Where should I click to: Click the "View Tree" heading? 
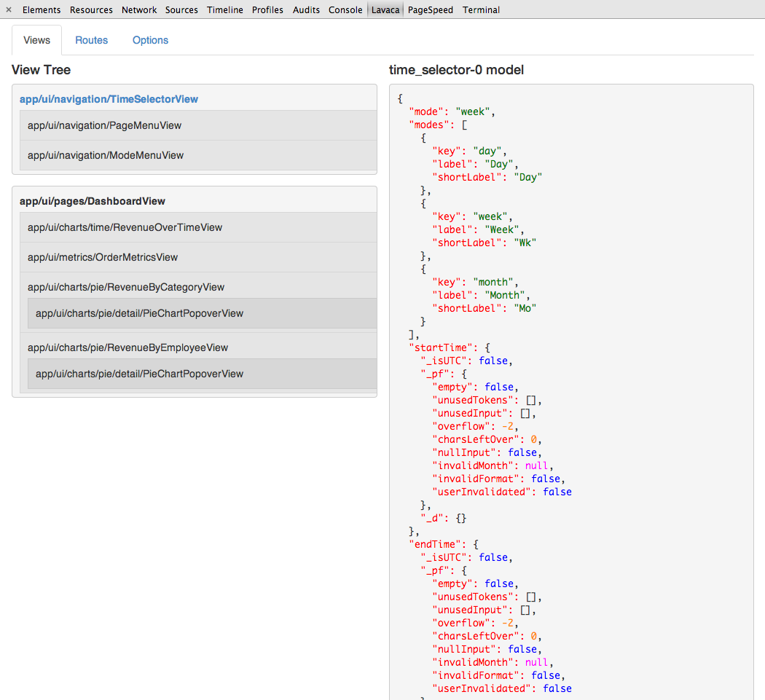tap(41, 70)
